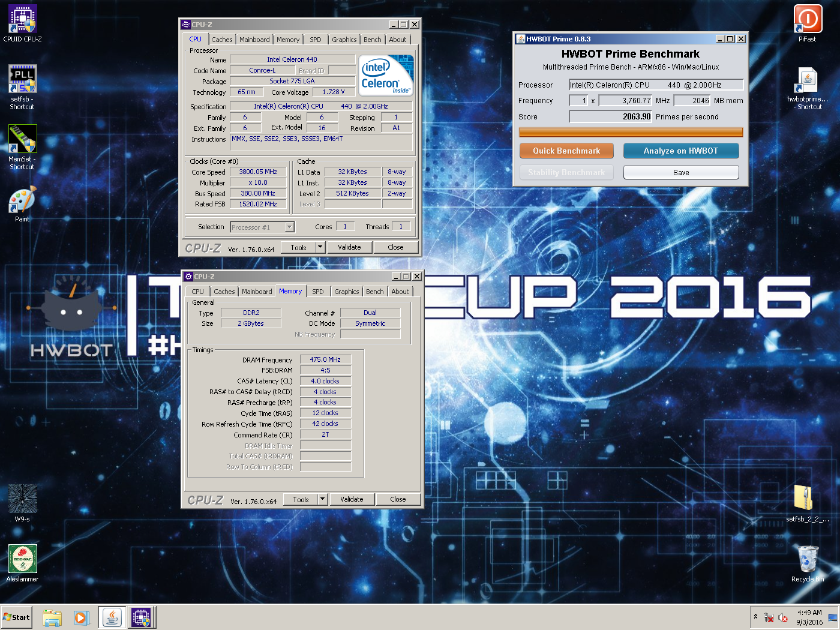Open SPD tab in bottom CPU-Z window
The image size is (840, 630).
(318, 292)
